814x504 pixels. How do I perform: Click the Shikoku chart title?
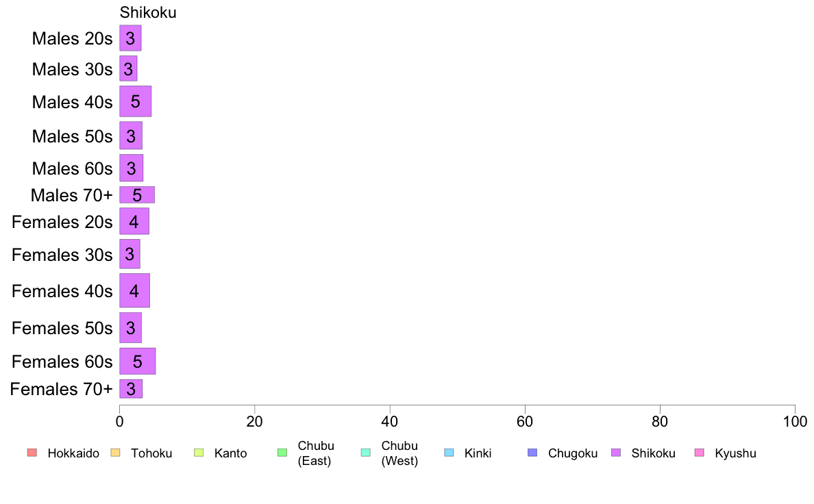(x=148, y=12)
